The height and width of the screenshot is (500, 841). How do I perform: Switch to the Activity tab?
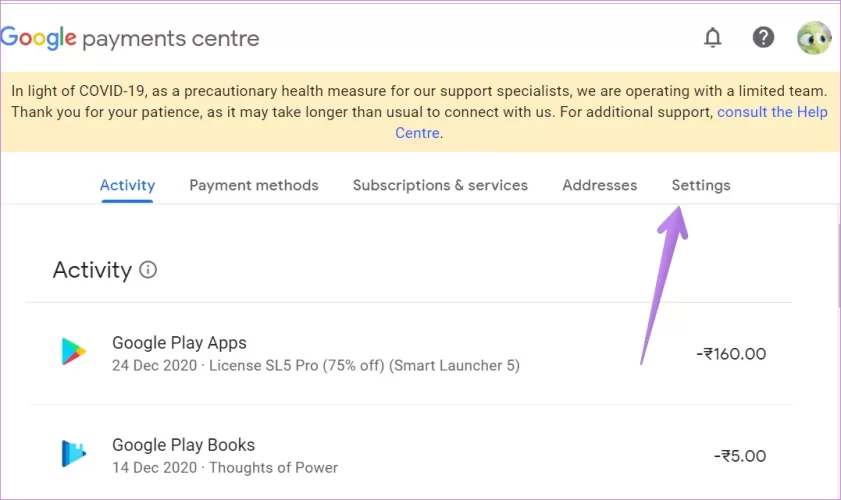pos(127,185)
